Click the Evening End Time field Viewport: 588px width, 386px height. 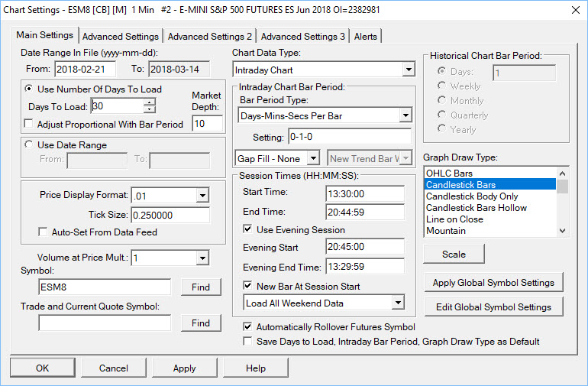pyautogui.click(x=365, y=267)
